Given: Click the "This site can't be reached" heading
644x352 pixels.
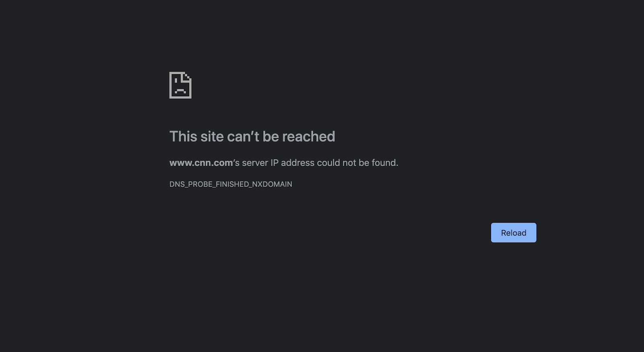Looking at the screenshot, I should click(252, 137).
